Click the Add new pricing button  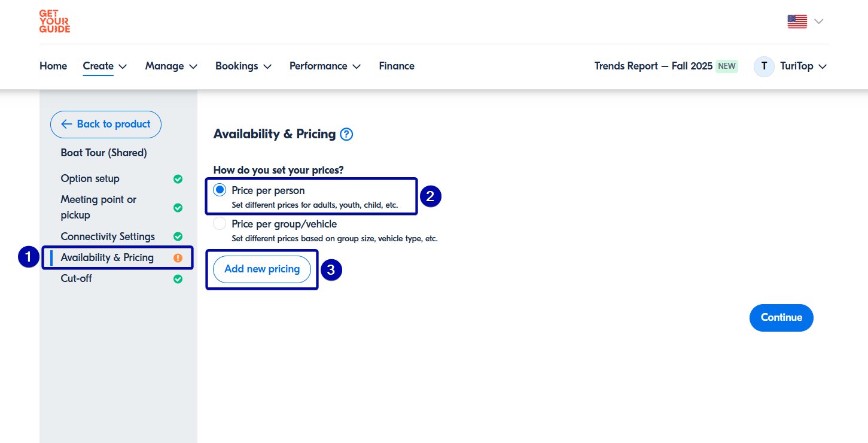(x=262, y=269)
